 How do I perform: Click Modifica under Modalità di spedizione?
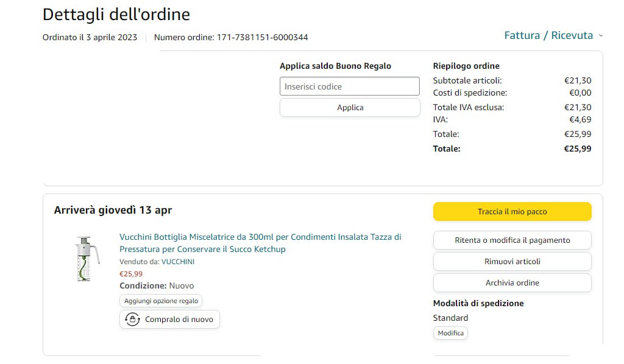[x=450, y=333]
